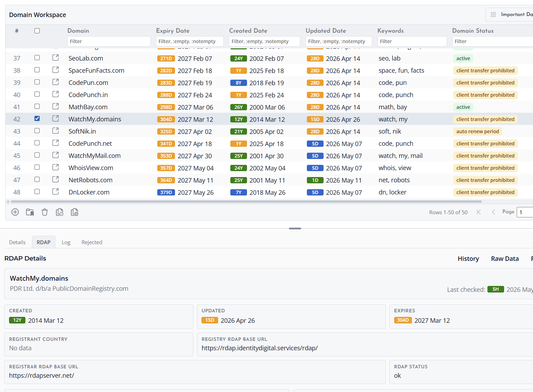Viewport: 533px width, 392px height.
Task: Click the add domain plus icon
Action: tap(15, 212)
